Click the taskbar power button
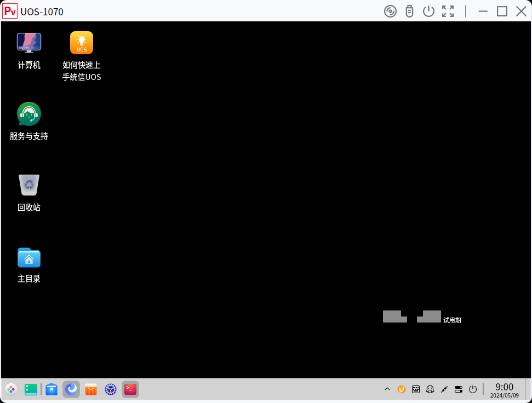This screenshot has width=532, height=403. (x=473, y=389)
